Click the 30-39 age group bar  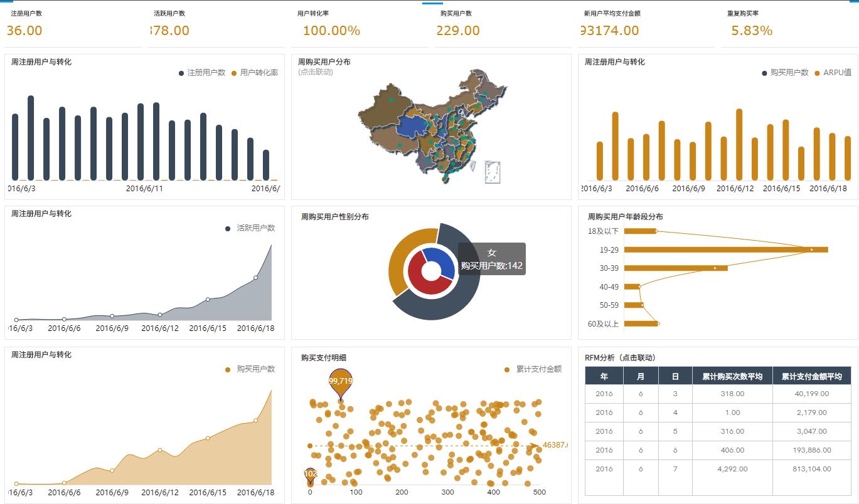click(676, 268)
